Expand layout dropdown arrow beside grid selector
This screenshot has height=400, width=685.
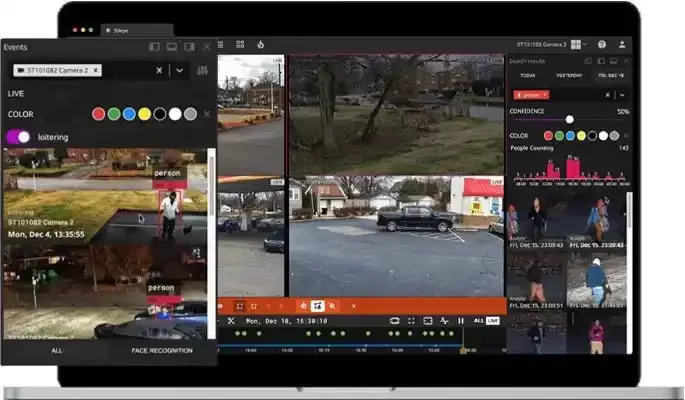pyautogui.click(x=585, y=45)
